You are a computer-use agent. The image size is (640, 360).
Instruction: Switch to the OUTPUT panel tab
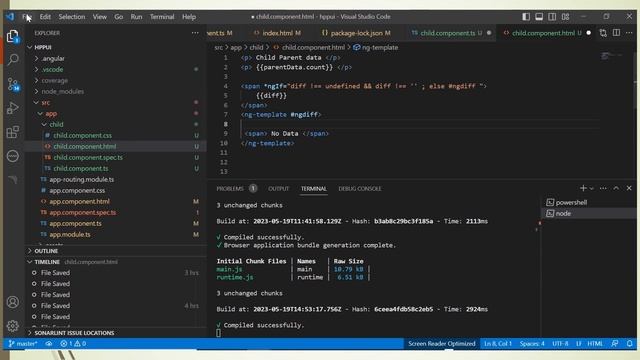[278, 189]
